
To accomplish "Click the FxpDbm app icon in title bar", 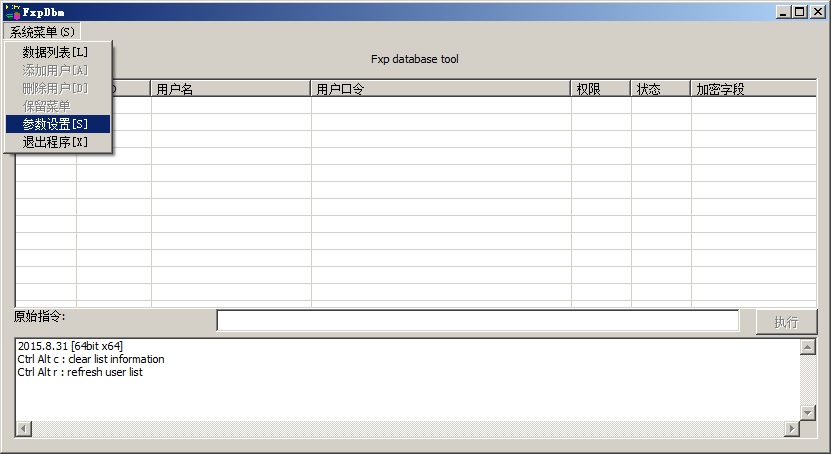I will 12,11.
